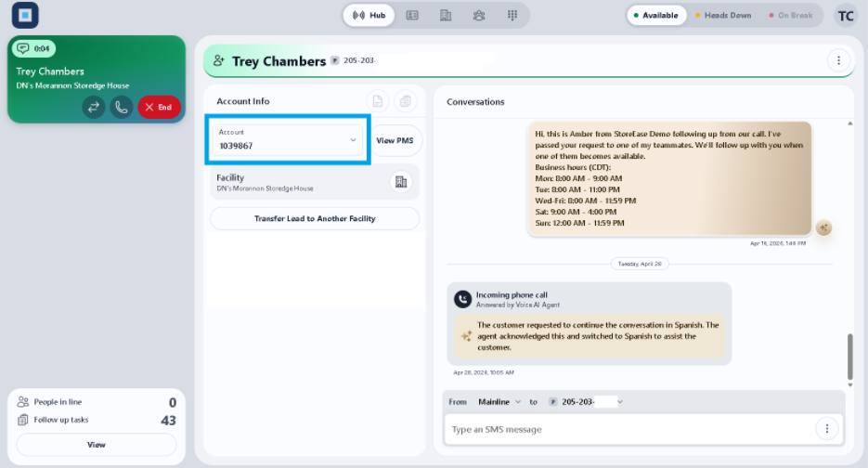
Task: Click Transfer Lead to Another Facility
Action: [x=315, y=219]
